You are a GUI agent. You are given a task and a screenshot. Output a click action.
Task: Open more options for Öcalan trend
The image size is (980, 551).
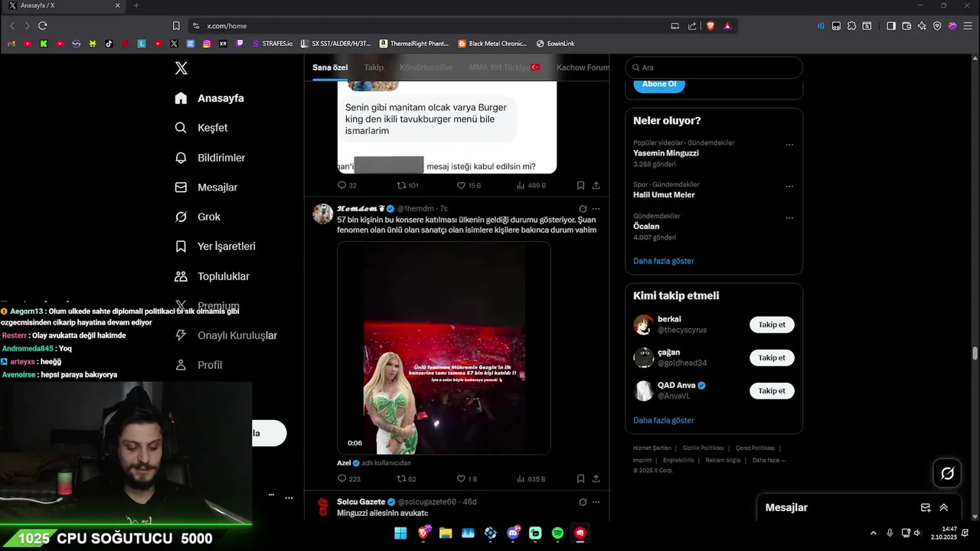789,217
